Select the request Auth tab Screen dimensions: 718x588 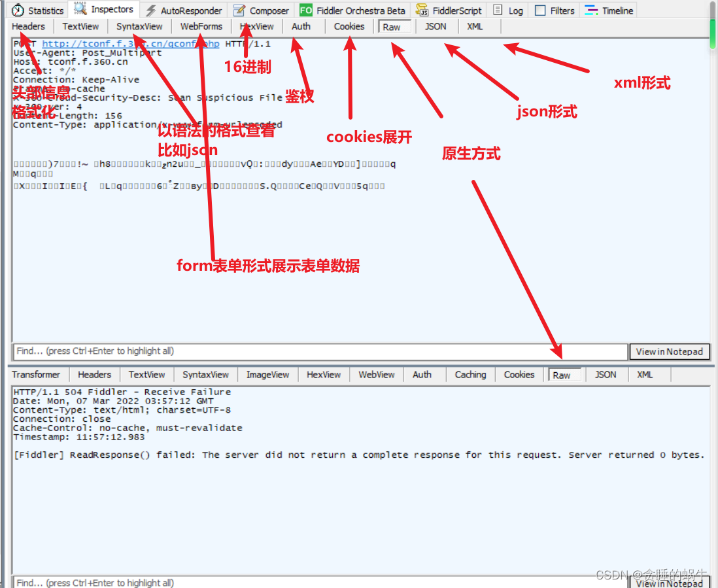pos(301,27)
